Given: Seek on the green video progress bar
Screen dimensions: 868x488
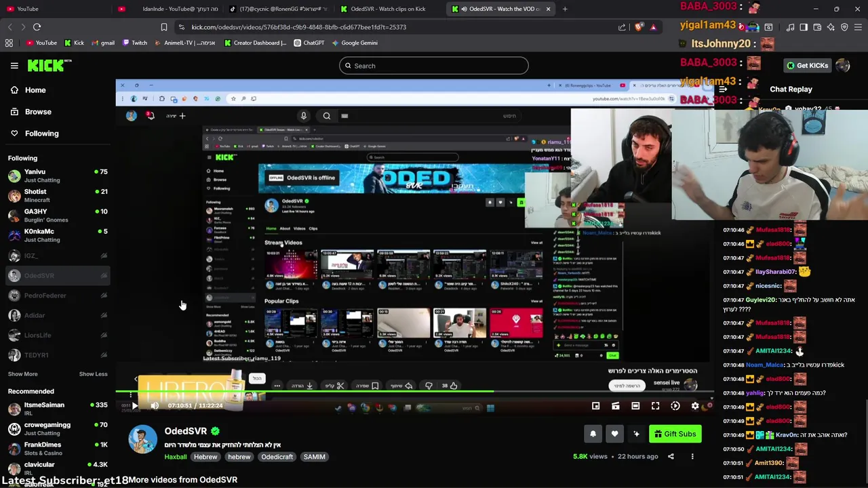Looking at the screenshot, I should (414, 392).
